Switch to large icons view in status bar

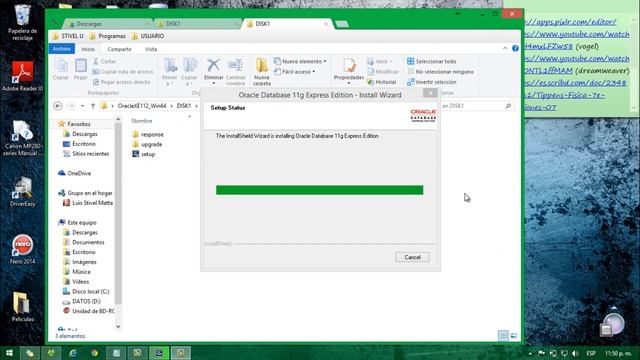click(x=514, y=336)
